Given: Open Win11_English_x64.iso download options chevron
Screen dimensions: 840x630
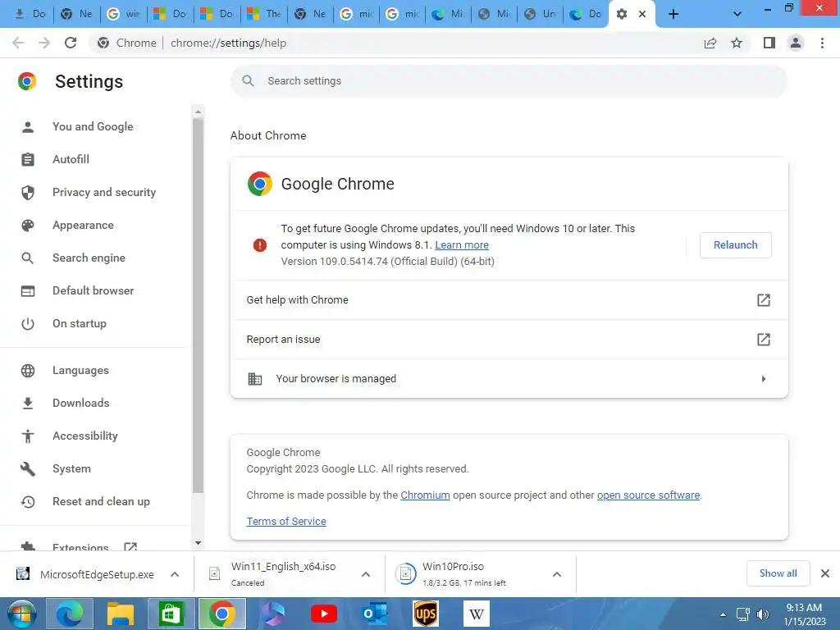Looking at the screenshot, I should pyautogui.click(x=366, y=574).
